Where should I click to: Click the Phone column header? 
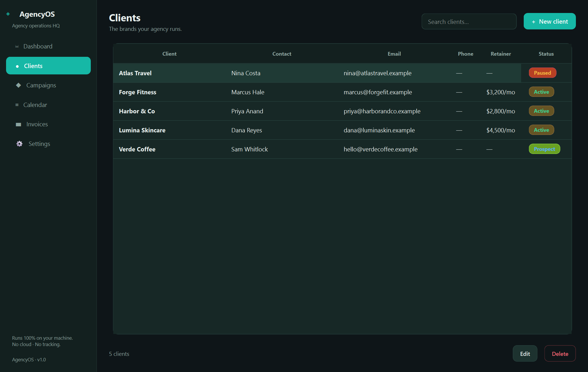coord(465,54)
